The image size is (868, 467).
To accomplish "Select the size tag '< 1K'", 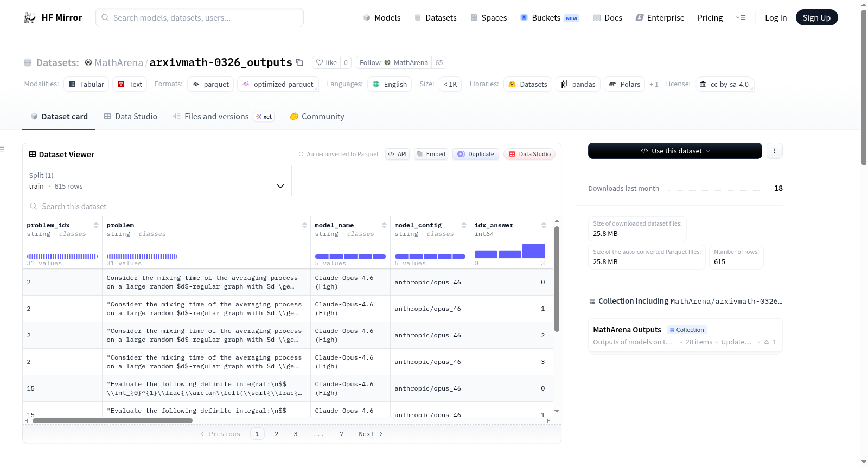I will (450, 84).
